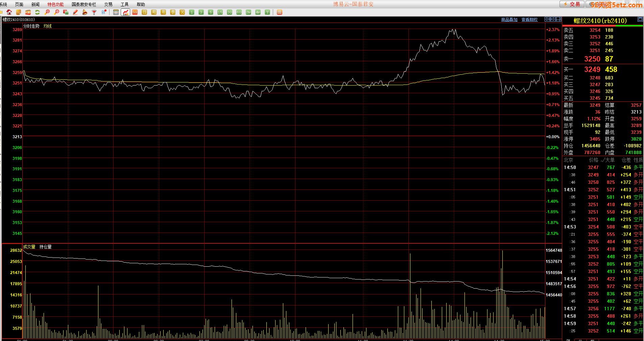Click the 商品叠加 link
This screenshot has width=644, height=341.
509,20
